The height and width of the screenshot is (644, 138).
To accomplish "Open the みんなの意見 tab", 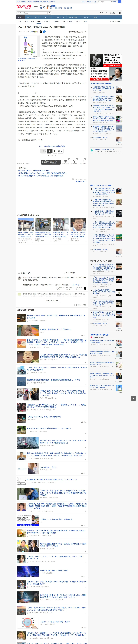I will tap(73, 17).
